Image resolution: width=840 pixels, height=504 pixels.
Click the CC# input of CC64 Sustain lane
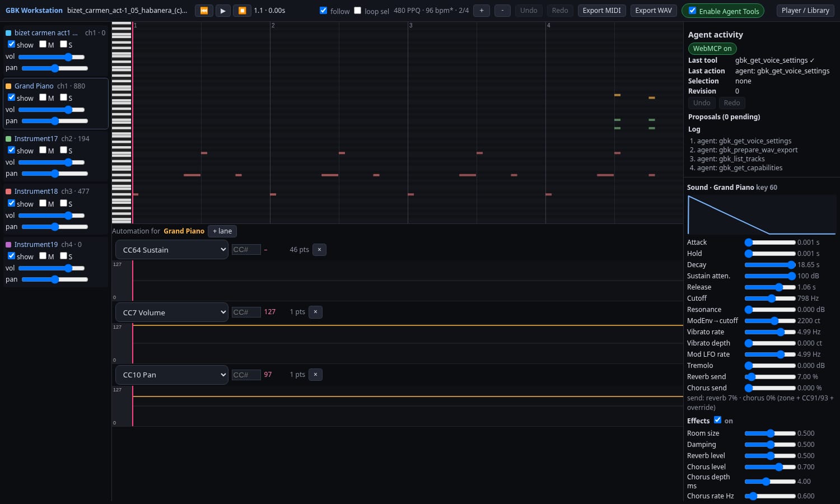click(x=246, y=250)
